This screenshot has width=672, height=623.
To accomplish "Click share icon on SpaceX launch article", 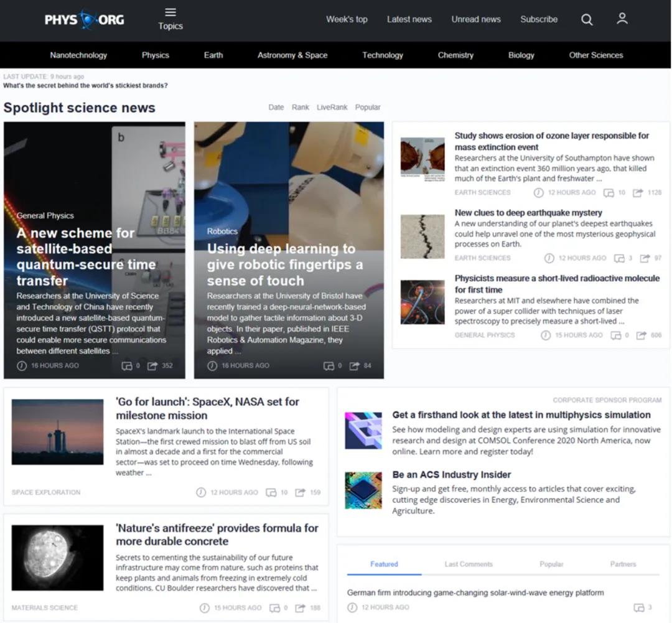I will 301,492.
